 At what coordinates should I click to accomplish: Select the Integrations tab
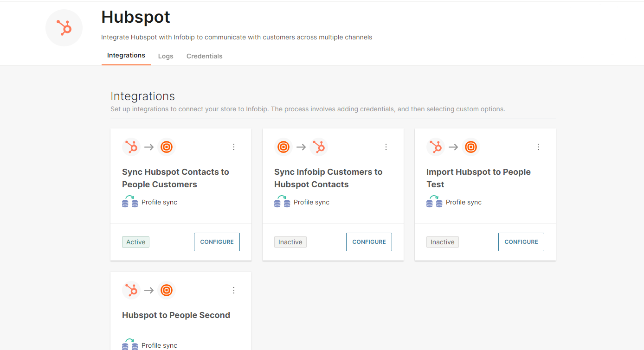(126, 56)
